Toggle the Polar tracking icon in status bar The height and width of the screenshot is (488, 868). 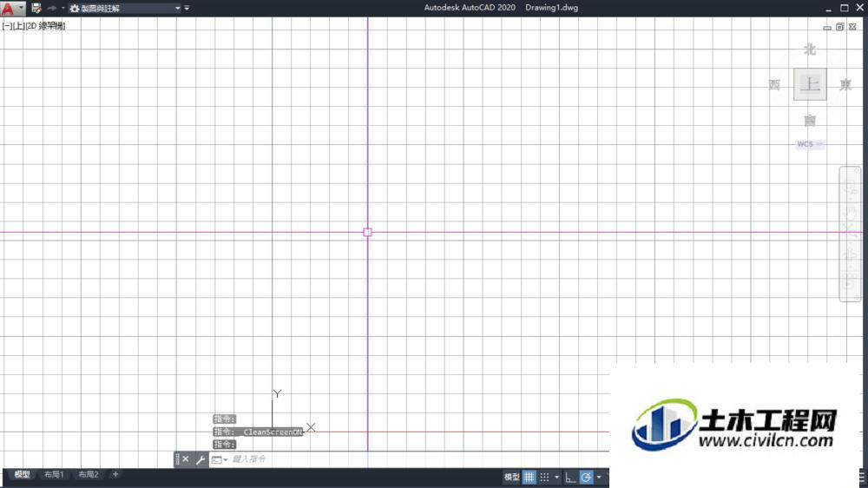pyautogui.click(x=586, y=477)
